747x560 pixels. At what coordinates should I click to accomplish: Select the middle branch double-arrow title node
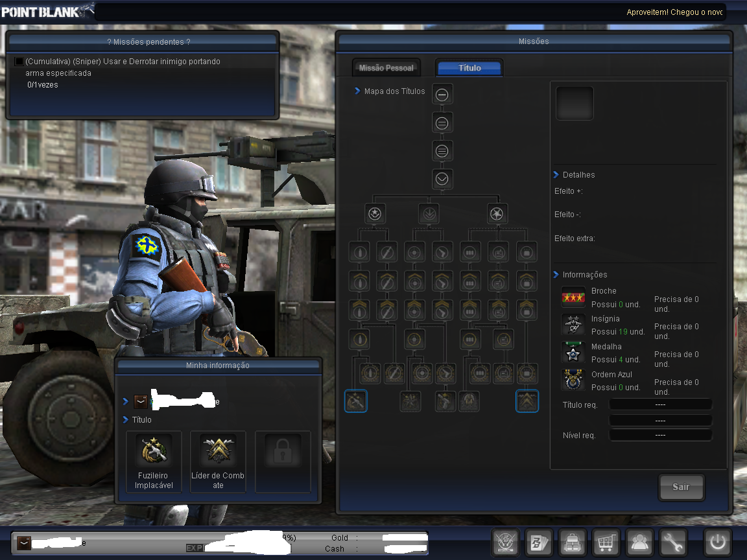429,214
